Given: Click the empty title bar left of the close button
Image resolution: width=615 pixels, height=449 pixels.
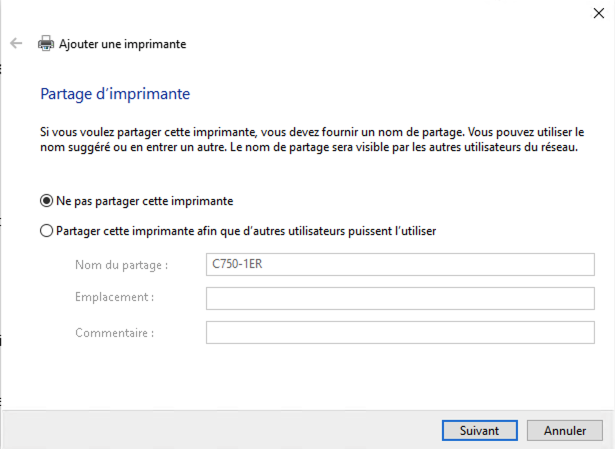Looking at the screenshot, I should [x=300, y=12].
